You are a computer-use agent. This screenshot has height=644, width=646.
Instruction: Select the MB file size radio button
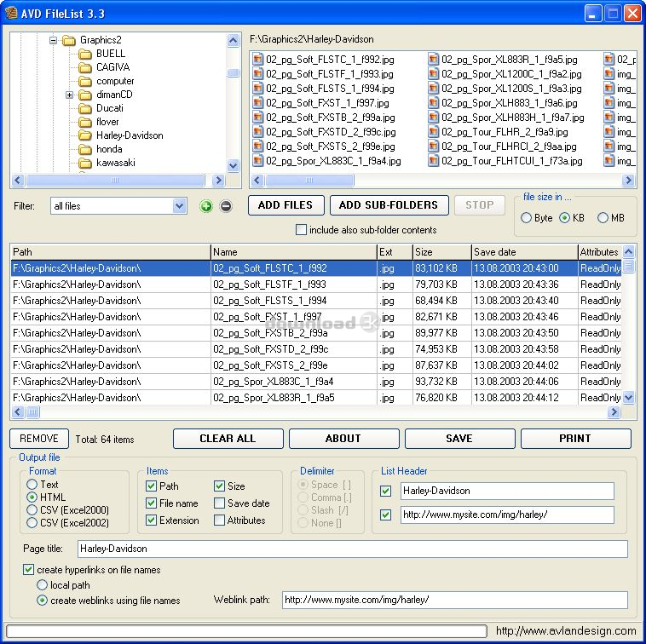[603, 218]
